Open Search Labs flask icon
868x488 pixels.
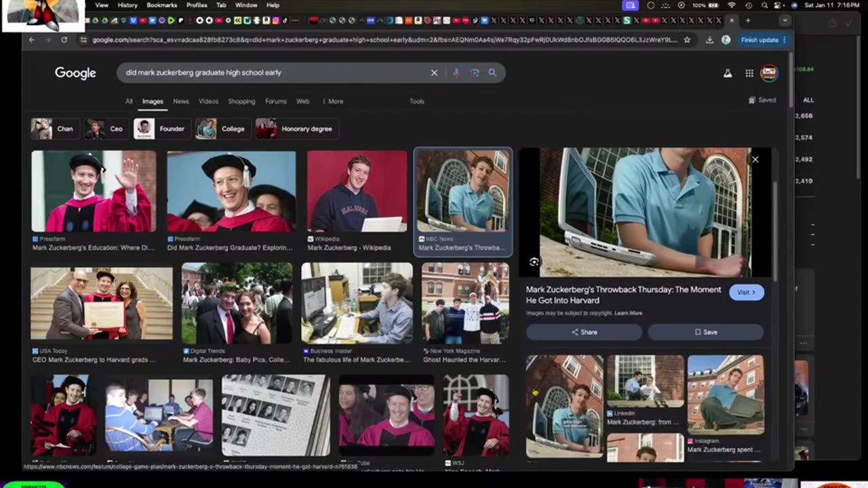pos(728,73)
